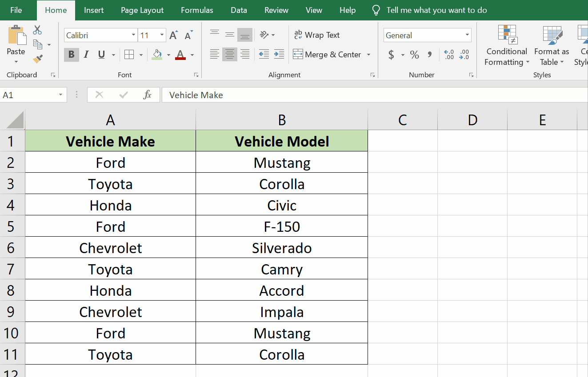Apply the red font color A
The image size is (588, 377).
click(x=180, y=55)
